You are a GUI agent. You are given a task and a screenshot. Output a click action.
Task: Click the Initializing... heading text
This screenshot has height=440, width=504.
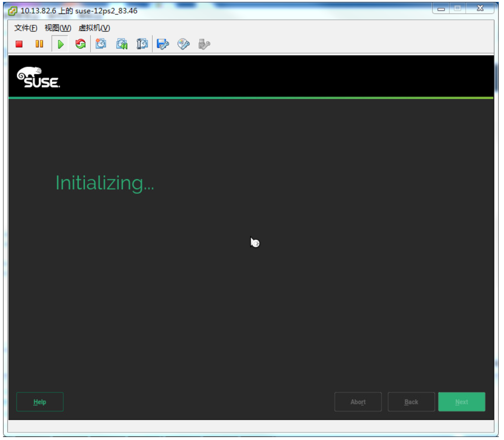point(105,183)
